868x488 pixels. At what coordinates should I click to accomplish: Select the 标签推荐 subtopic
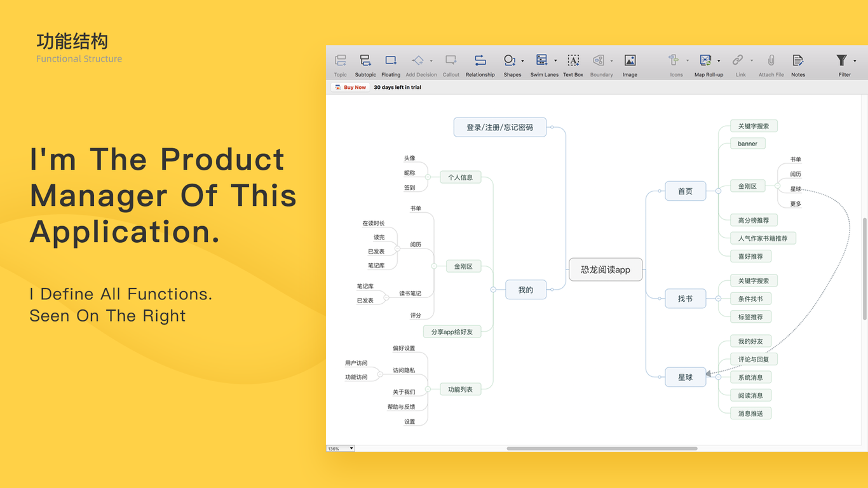[x=750, y=316]
